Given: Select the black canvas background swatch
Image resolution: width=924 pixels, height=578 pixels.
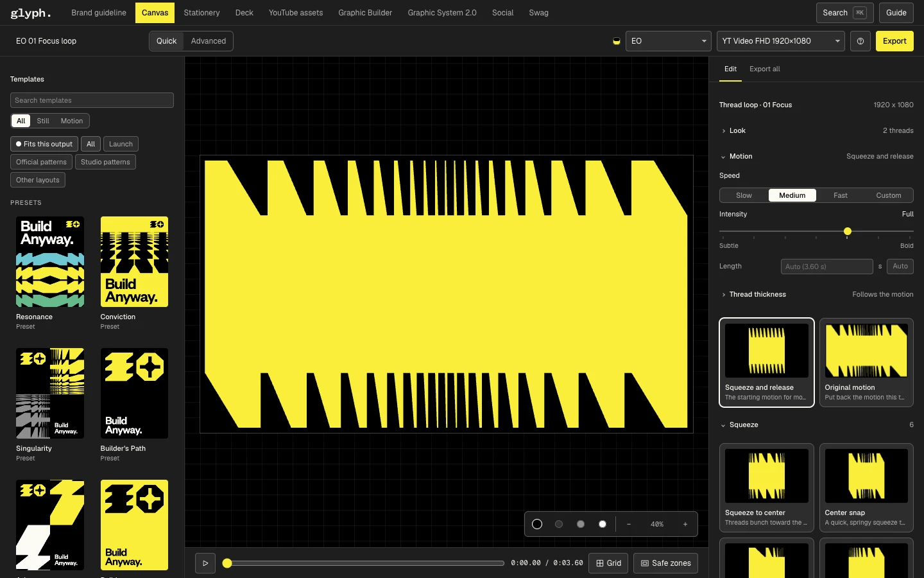Looking at the screenshot, I should [x=537, y=524].
